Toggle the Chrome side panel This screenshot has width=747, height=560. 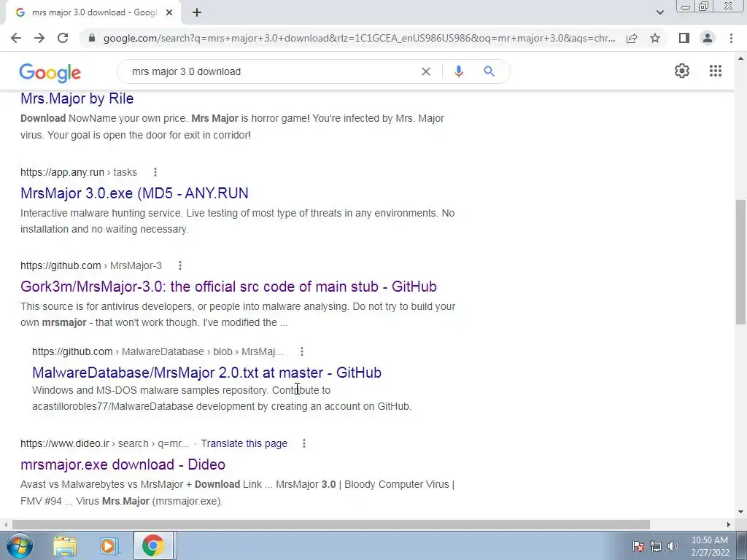pyautogui.click(x=684, y=38)
